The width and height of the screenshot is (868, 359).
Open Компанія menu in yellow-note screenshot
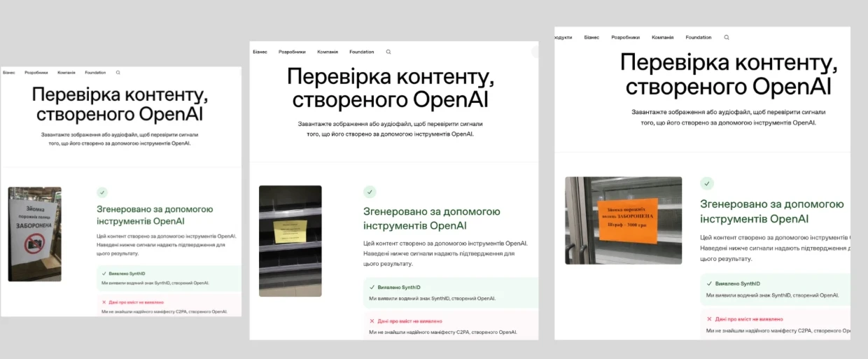[x=328, y=52]
